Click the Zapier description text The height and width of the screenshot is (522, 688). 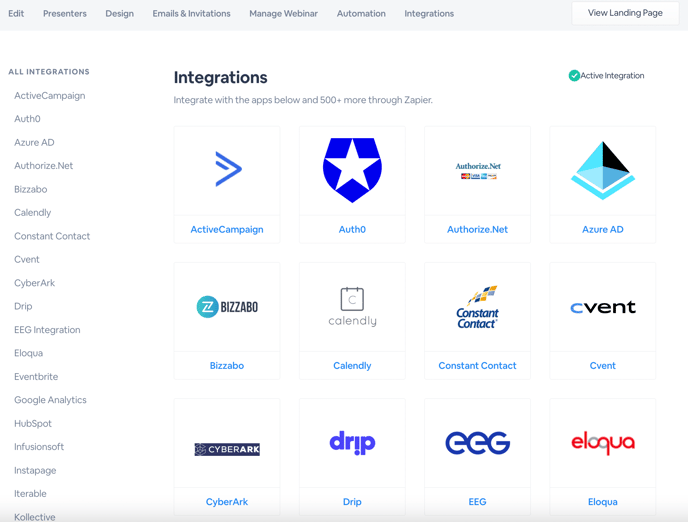click(303, 100)
